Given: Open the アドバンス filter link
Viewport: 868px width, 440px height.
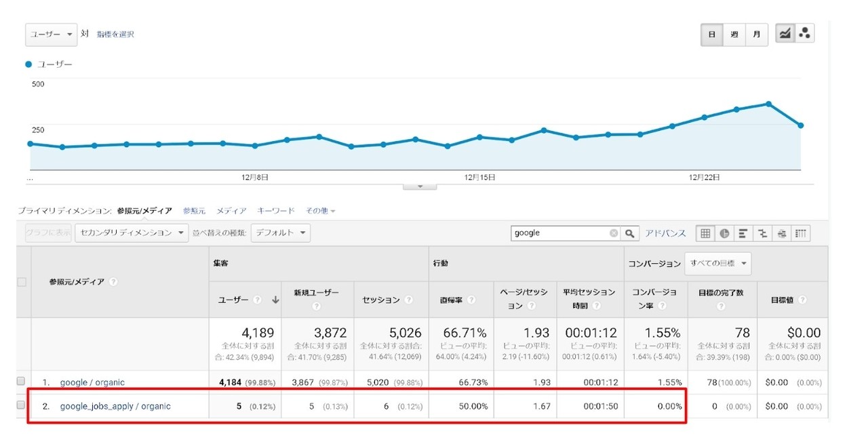Looking at the screenshot, I should point(665,233).
